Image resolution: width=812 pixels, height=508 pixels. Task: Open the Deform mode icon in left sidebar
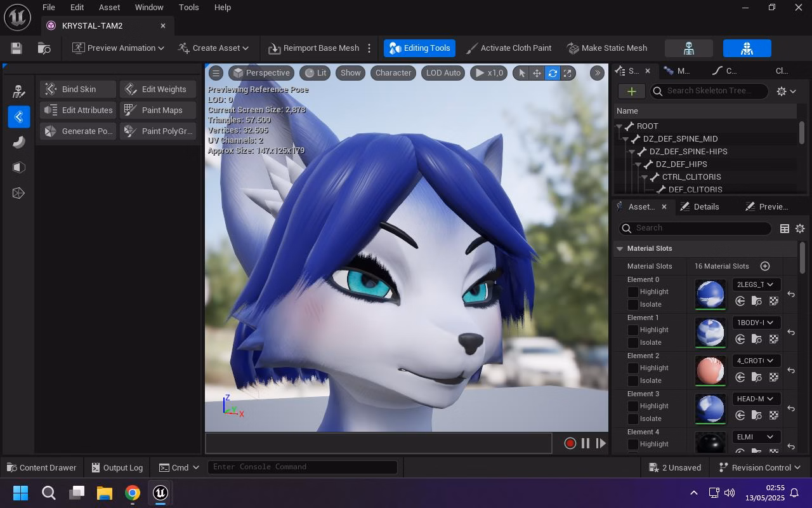pos(18,142)
